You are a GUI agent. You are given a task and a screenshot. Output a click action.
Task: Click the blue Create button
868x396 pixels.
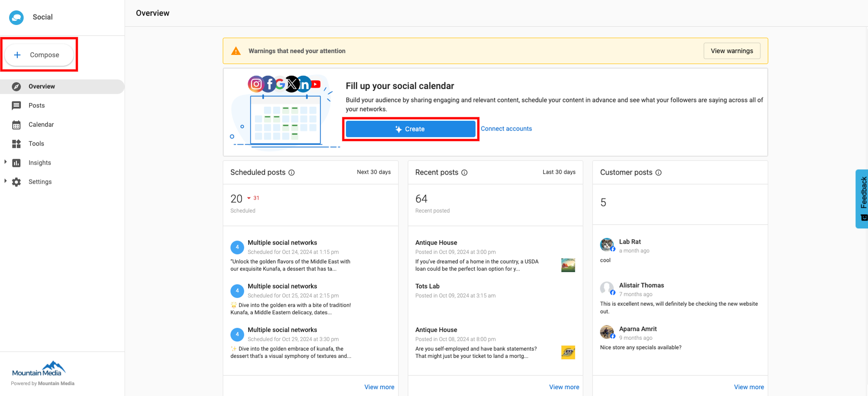click(411, 129)
